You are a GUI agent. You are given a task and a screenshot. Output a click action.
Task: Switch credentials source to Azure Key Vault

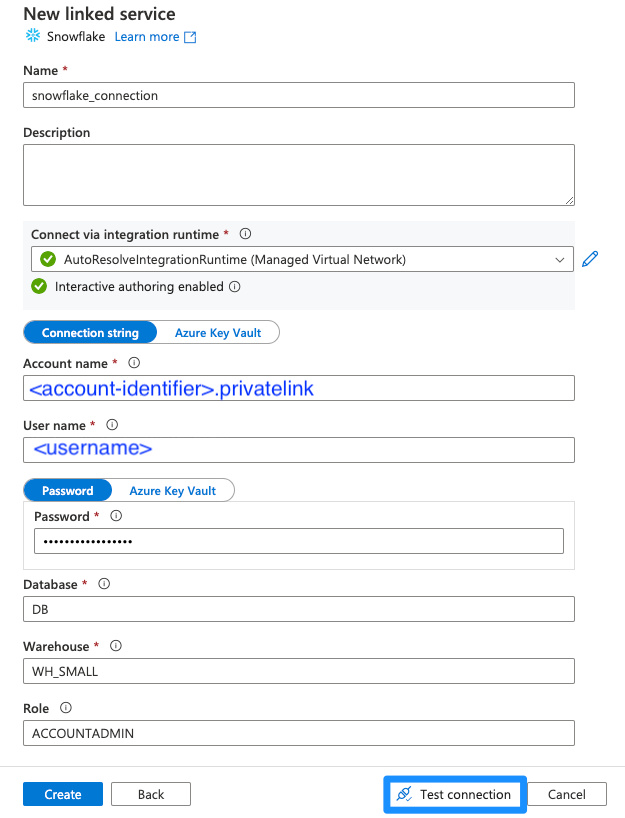[x=218, y=332]
